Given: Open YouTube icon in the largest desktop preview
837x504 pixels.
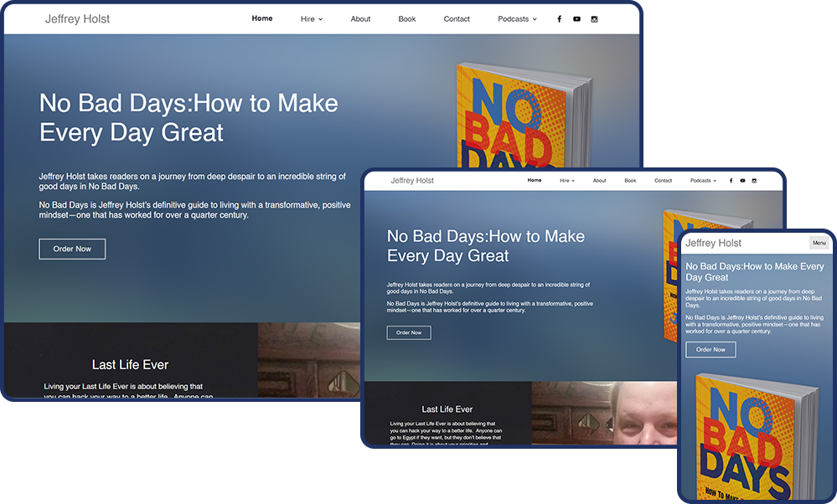Looking at the screenshot, I should (x=576, y=19).
